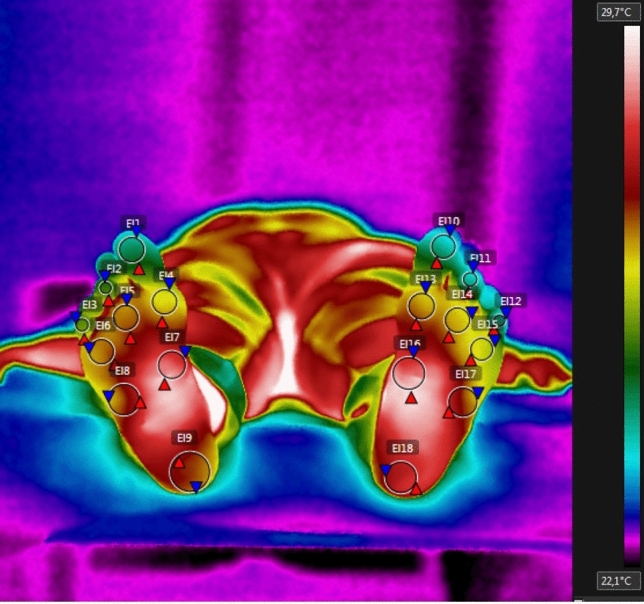Select the El13 ellipse marker

coord(422,305)
